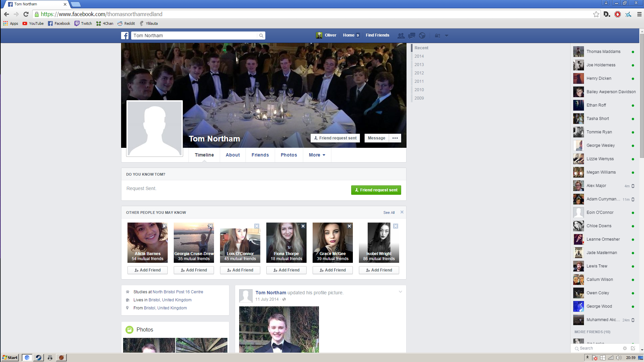Add Alicia Barnes as a friend
This screenshot has width=644, height=362.
pyautogui.click(x=148, y=270)
